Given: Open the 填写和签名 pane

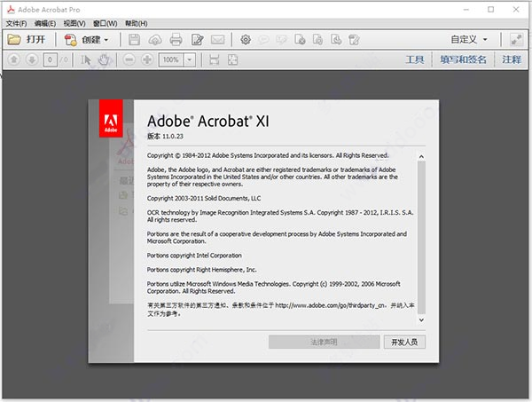Looking at the screenshot, I should (463, 59).
